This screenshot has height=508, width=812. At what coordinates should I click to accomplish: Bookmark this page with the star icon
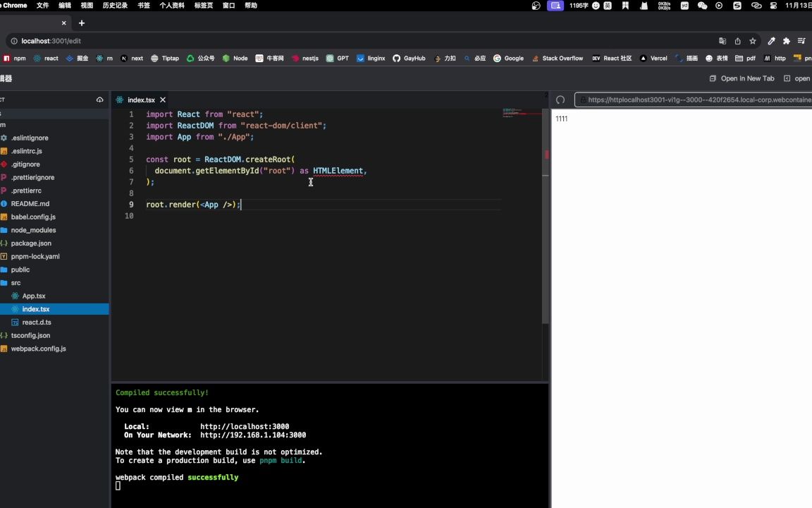[x=753, y=41]
